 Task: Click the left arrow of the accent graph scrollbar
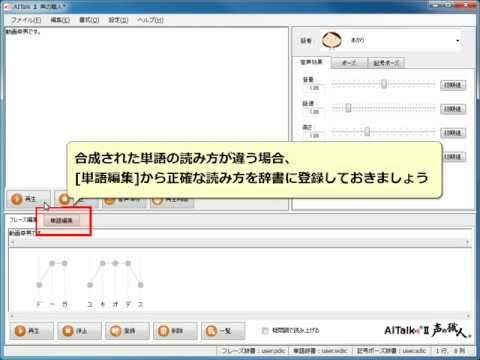coord(12,316)
